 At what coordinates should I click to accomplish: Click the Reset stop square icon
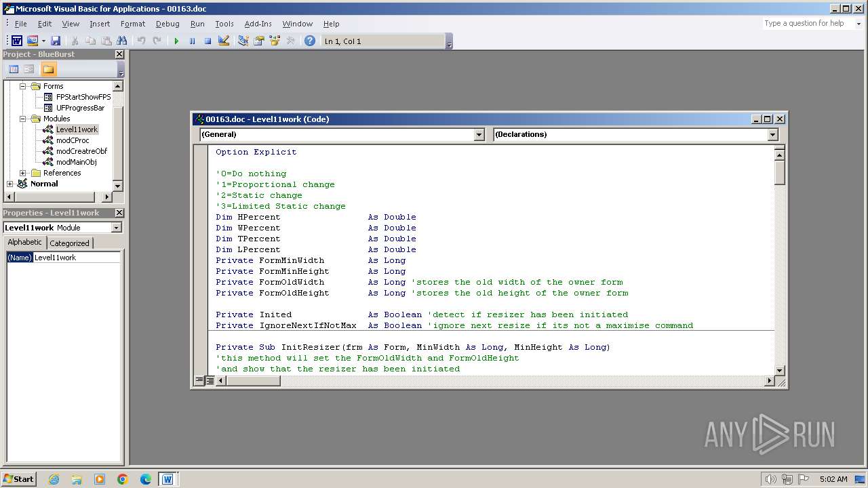click(208, 41)
